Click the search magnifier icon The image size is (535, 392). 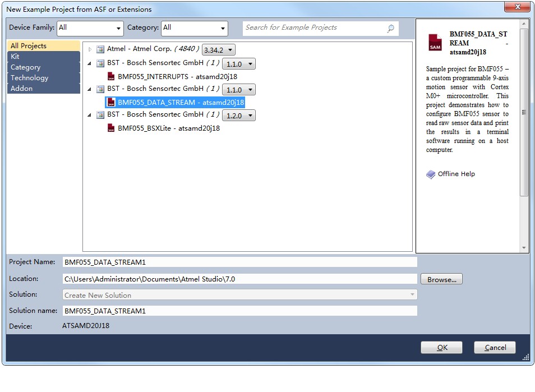(390, 28)
